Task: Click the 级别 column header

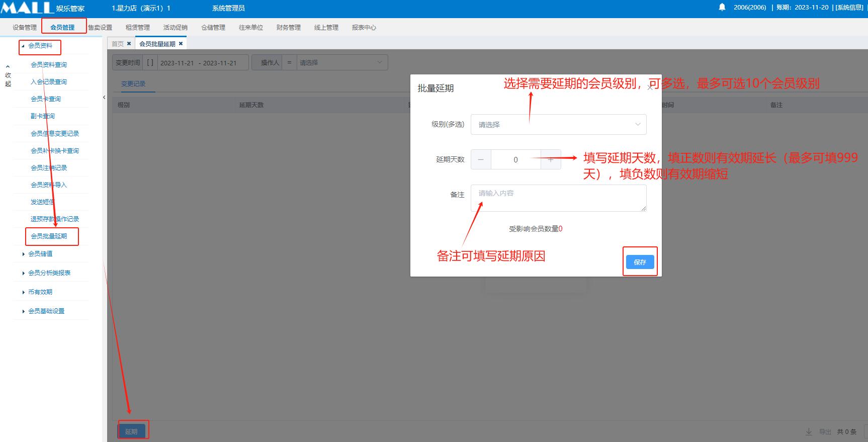Action: coord(124,105)
